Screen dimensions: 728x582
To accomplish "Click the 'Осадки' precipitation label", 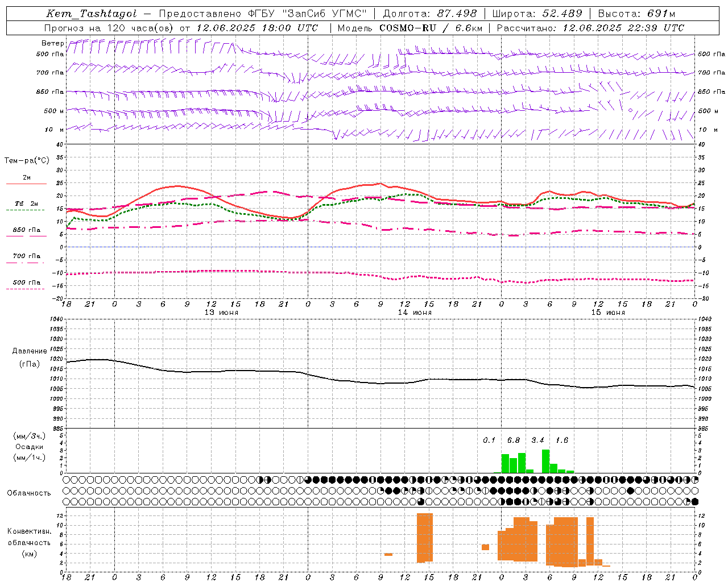I will (x=30, y=447).
